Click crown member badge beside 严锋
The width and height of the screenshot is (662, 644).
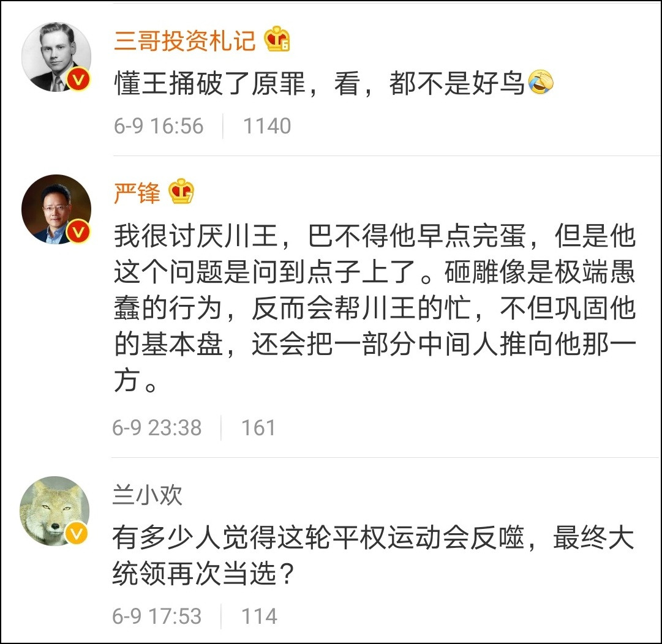click(x=181, y=192)
